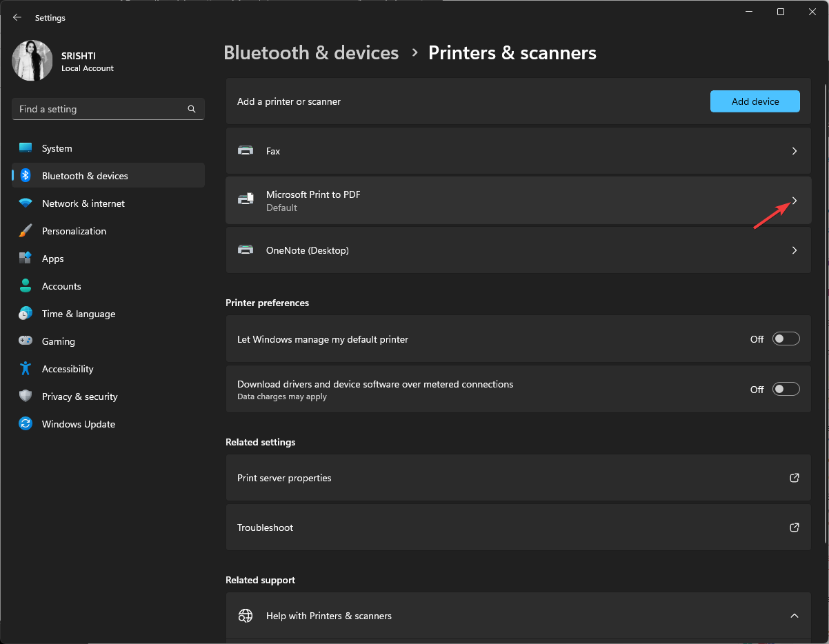Go to Privacy & security

point(108,396)
